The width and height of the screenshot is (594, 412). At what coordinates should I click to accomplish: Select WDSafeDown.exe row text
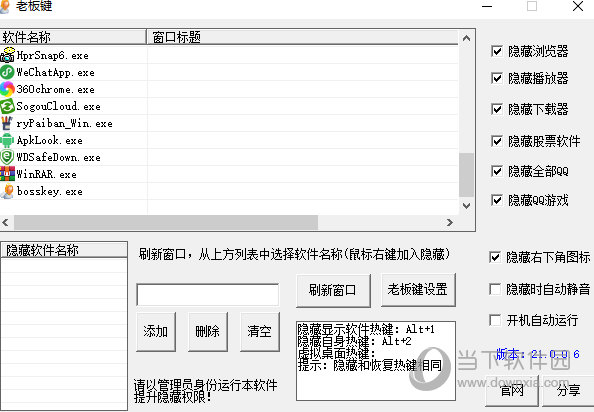pos(59,157)
